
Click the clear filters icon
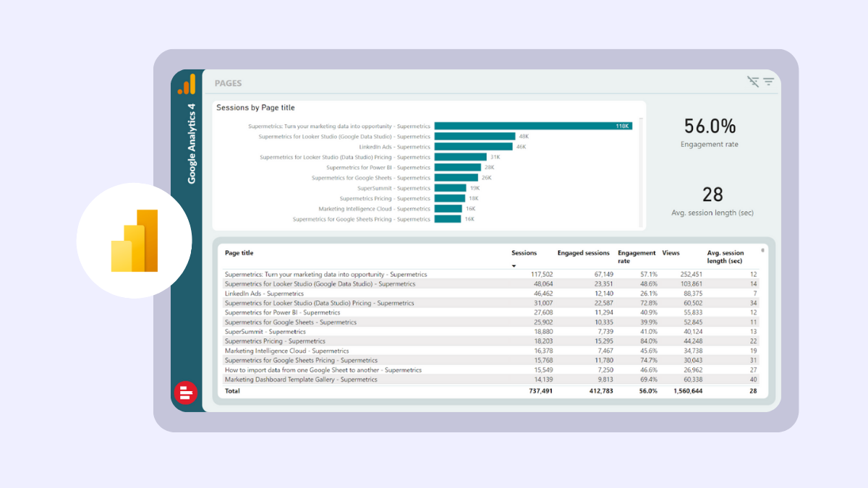tap(753, 82)
